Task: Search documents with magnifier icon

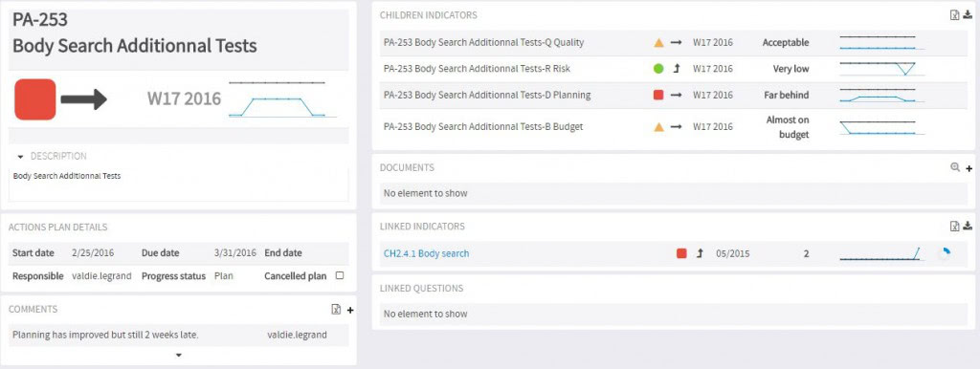Action: pos(954,167)
